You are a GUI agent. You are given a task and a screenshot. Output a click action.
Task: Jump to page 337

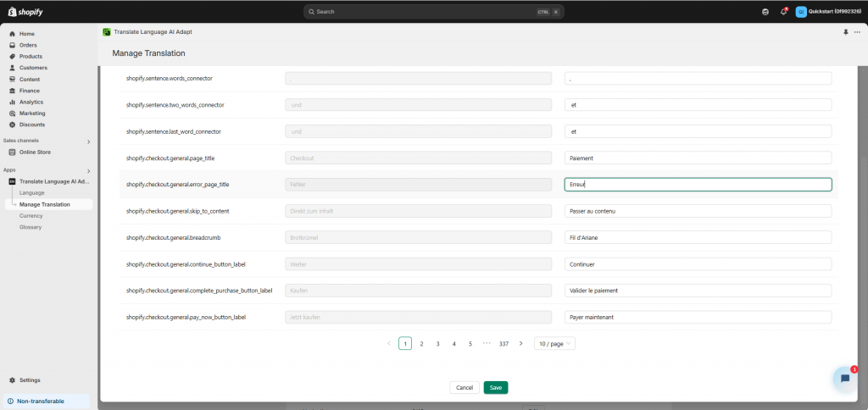[504, 343]
